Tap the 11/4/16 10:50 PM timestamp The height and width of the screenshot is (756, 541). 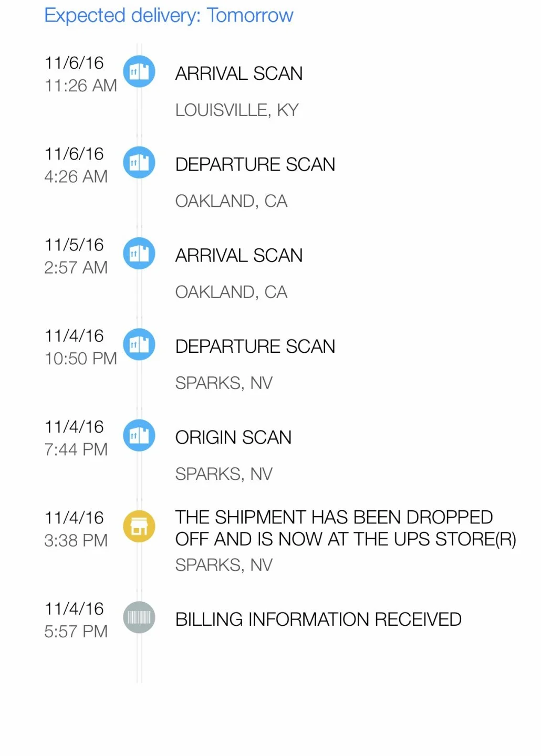(x=80, y=347)
